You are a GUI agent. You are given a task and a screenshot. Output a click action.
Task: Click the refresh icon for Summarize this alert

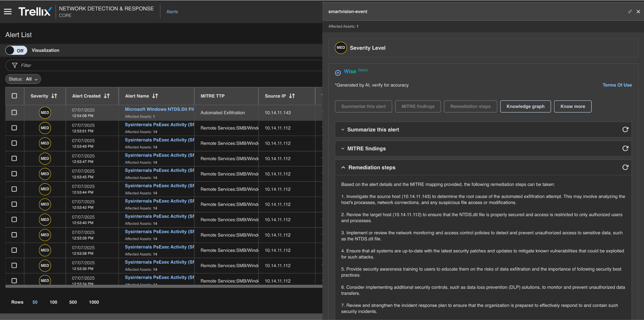[x=625, y=130]
